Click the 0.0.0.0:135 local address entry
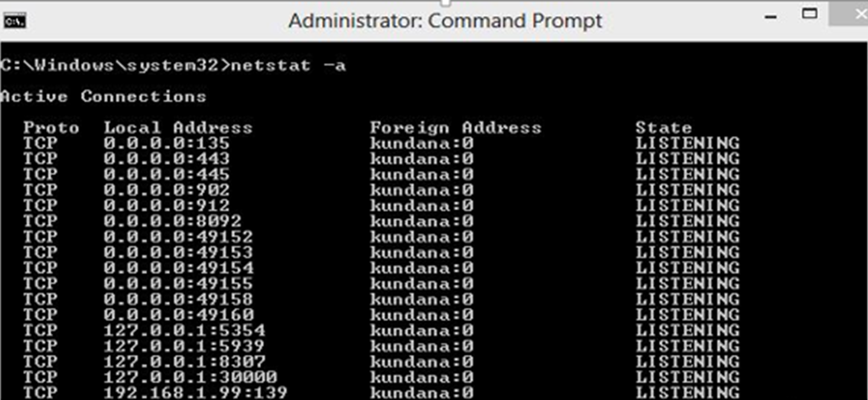Image resolution: width=868 pixels, height=400 pixels. coord(166,143)
